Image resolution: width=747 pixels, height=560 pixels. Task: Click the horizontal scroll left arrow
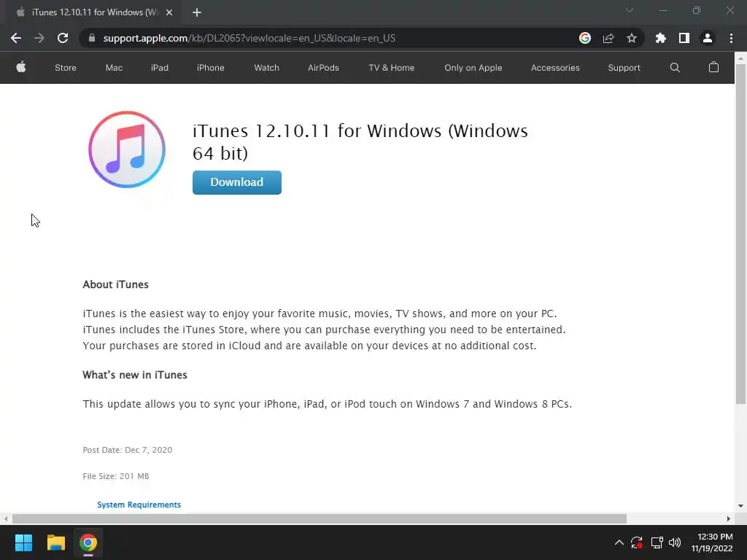[x=5, y=518]
